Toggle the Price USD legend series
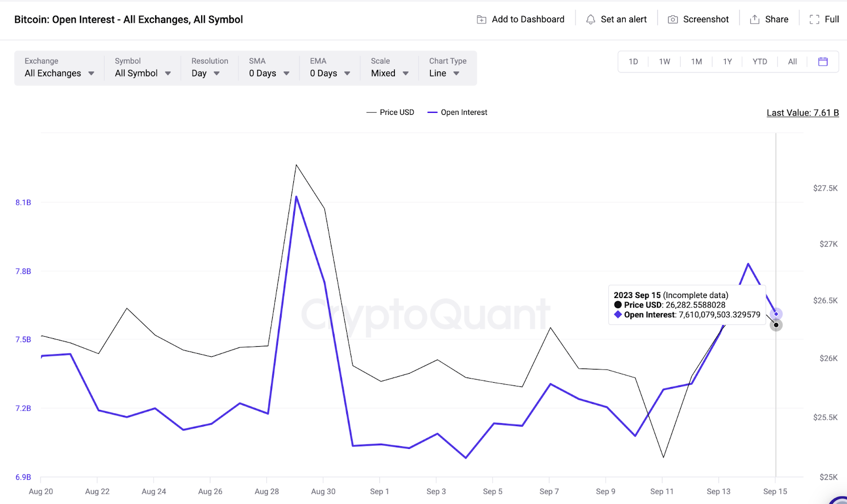The width and height of the screenshot is (847, 504). pyautogui.click(x=390, y=112)
